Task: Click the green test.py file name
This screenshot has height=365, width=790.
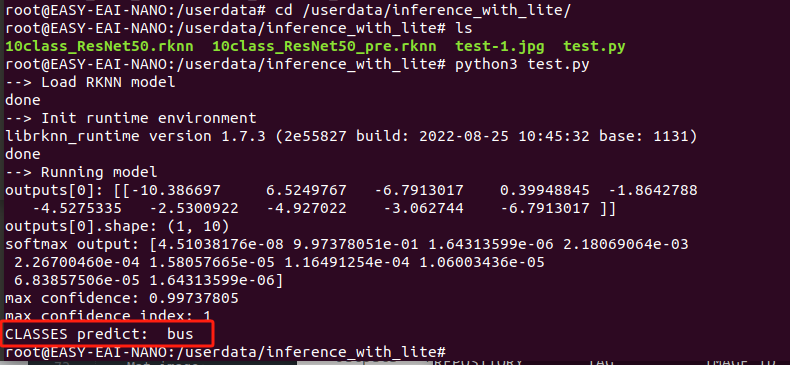Action: point(594,47)
